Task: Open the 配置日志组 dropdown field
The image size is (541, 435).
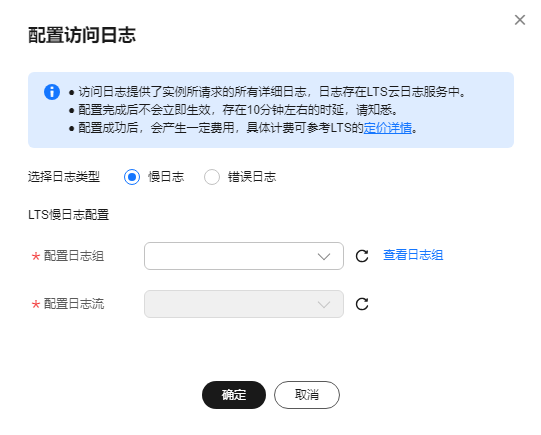Action: (244, 256)
